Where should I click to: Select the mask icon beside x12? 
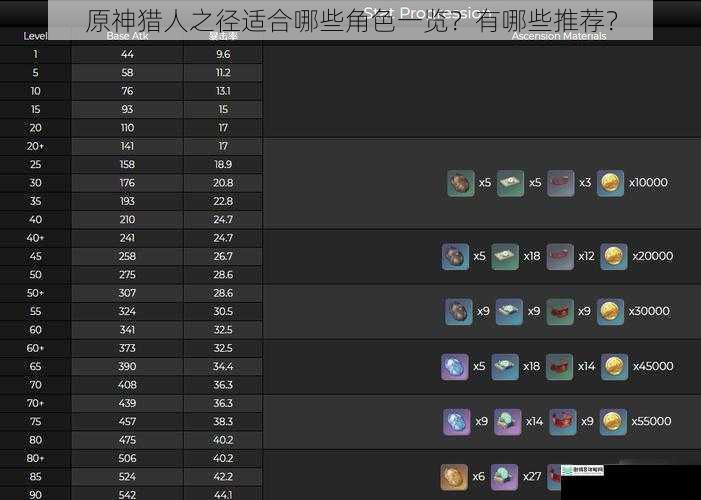[x=560, y=256]
